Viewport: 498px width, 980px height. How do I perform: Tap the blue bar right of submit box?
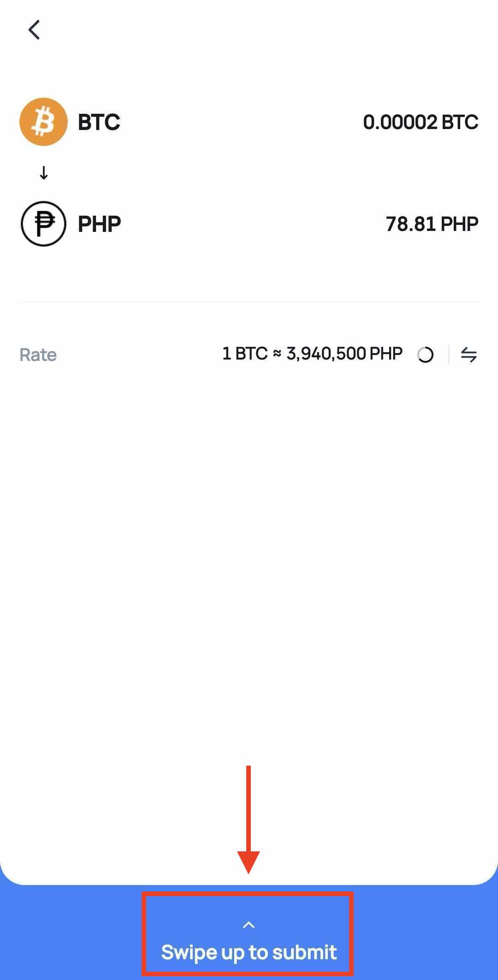[424, 936]
